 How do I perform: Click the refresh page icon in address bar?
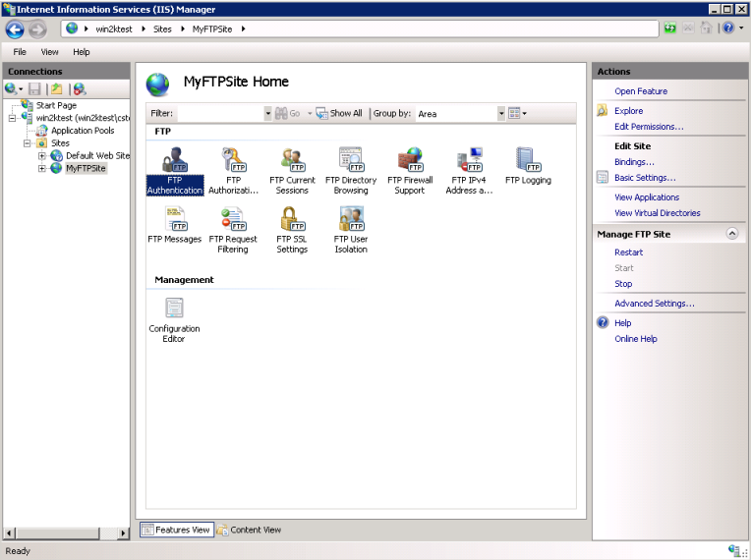click(669, 28)
